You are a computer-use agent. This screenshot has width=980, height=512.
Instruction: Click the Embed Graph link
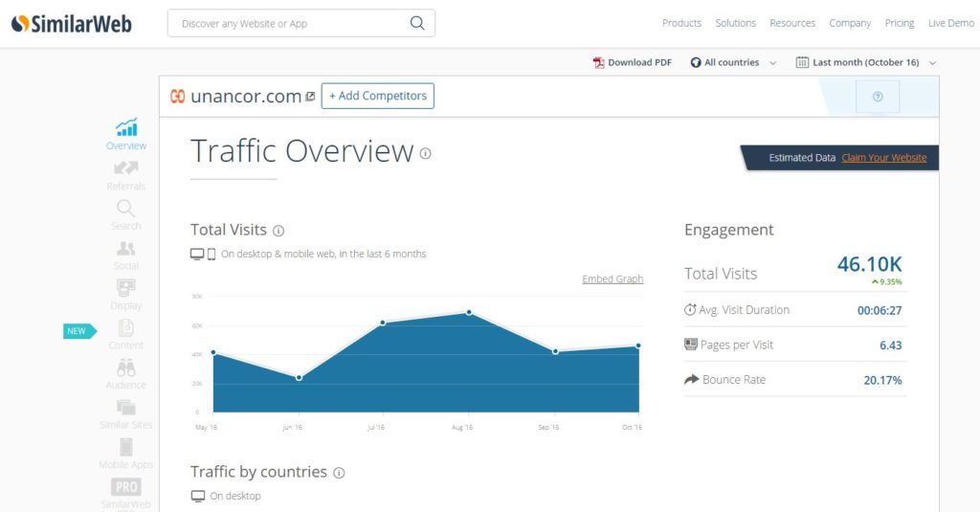[x=612, y=278]
